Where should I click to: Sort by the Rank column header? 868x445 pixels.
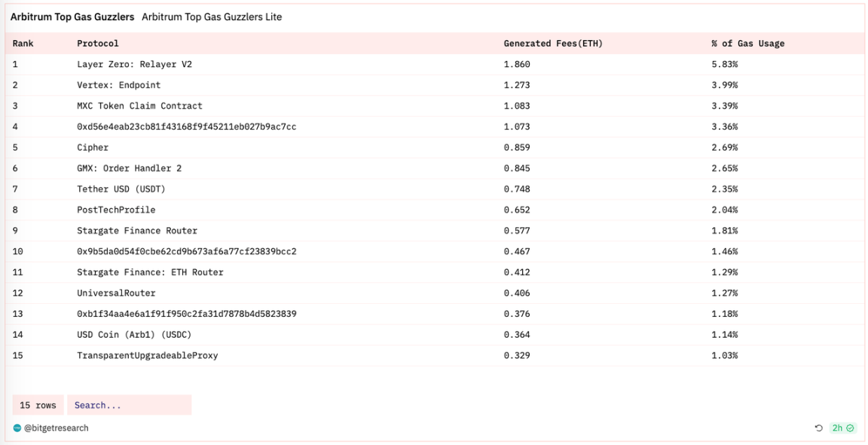(x=23, y=44)
